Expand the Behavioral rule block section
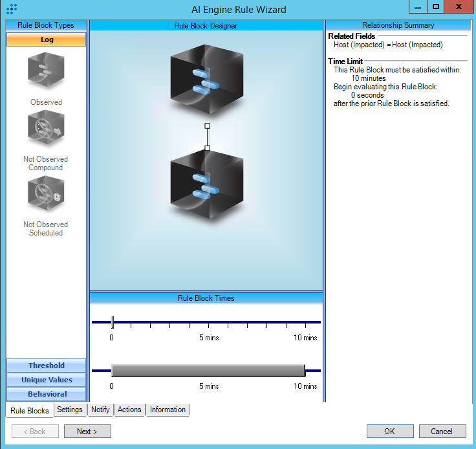Viewport: 476px width, 449px height. pos(47,394)
